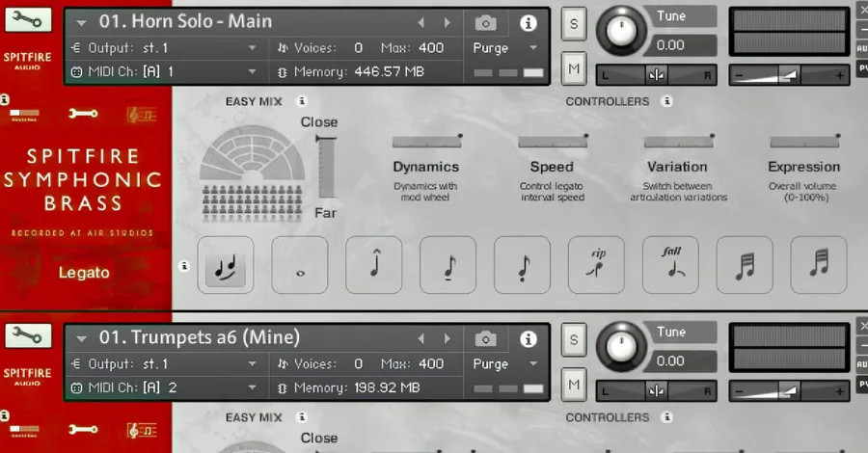Viewport: 868px width, 453px height.
Task: Collapse Horn Solo instrument with title arrow
Action: point(81,23)
